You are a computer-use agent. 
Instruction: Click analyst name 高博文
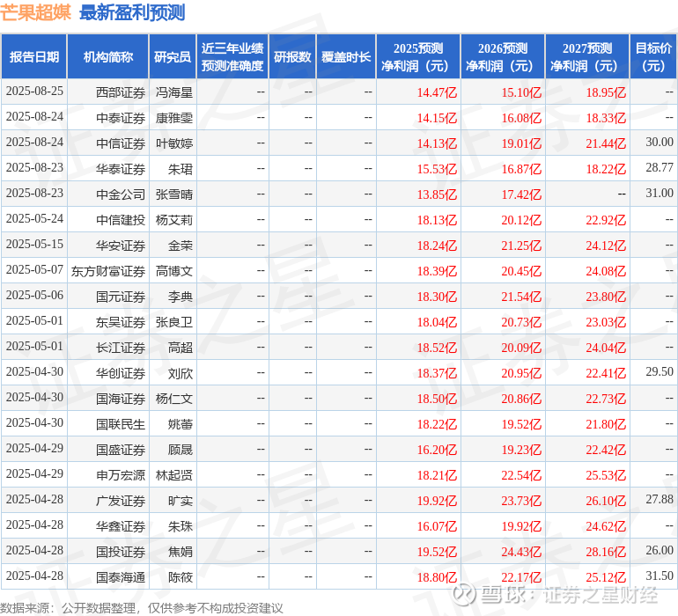click(x=173, y=271)
